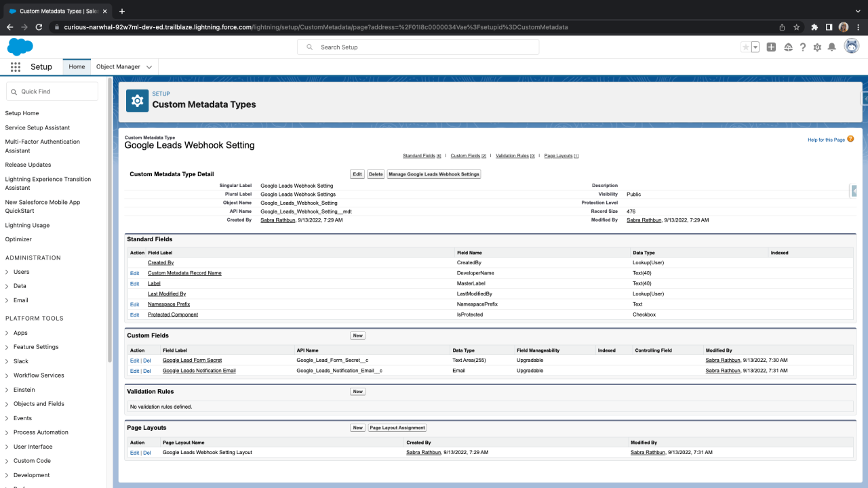Edit the Google Leads Webhook Setting Layout
The height and width of the screenshot is (488, 868).
click(134, 453)
